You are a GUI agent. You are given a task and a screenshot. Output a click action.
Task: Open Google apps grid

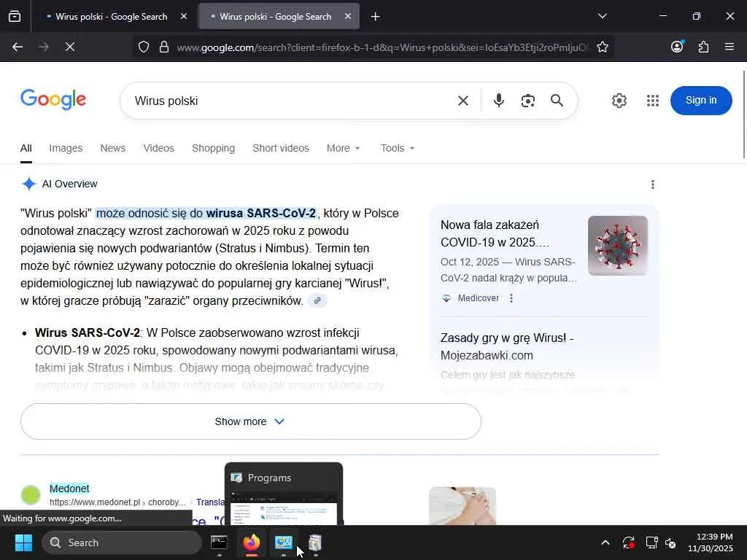(653, 101)
